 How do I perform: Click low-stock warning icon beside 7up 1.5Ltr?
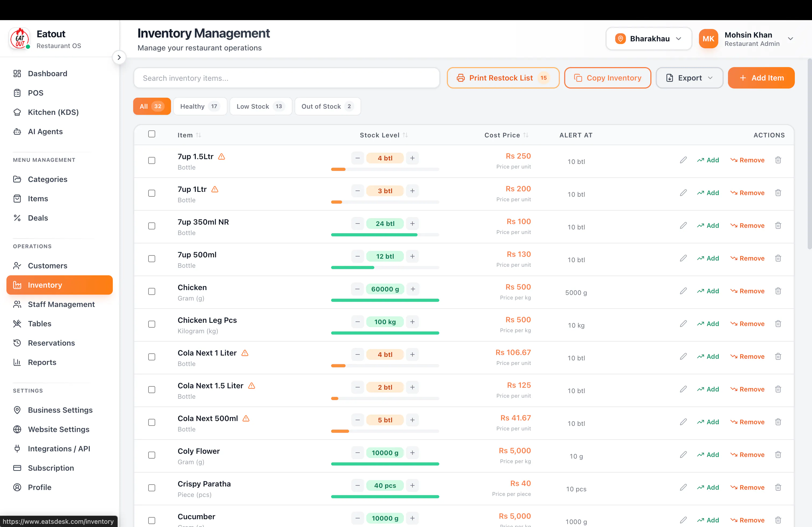pyautogui.click(x=222, y=156)
